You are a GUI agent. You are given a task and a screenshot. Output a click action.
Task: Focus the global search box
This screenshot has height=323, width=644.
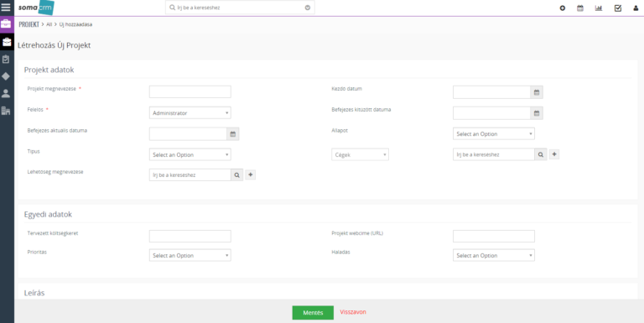click(x=240, y=8)
